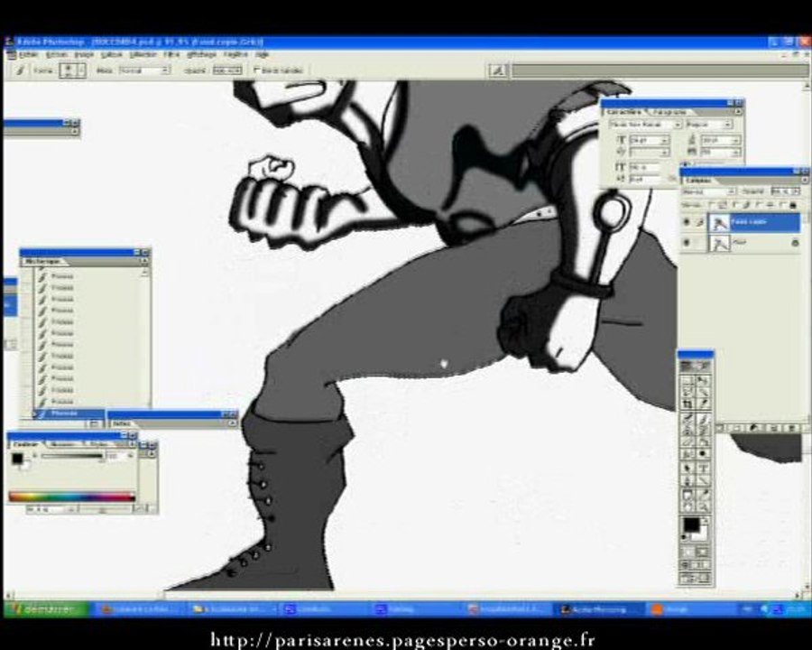Select the Clone Stamp tool
This screenshot has height=650, width=812.
pyautogui.click(x=687, y=431)
